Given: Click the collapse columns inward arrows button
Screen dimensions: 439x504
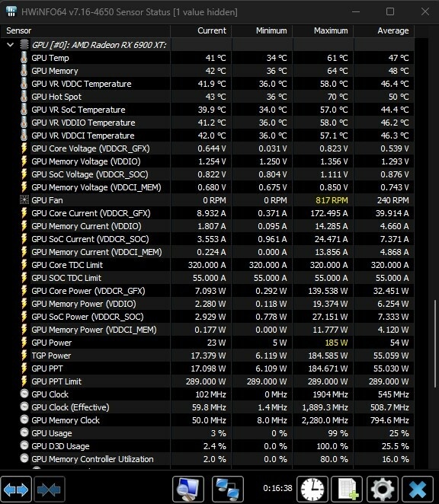Looking at the screenshot, I should (x=50, y=490).
